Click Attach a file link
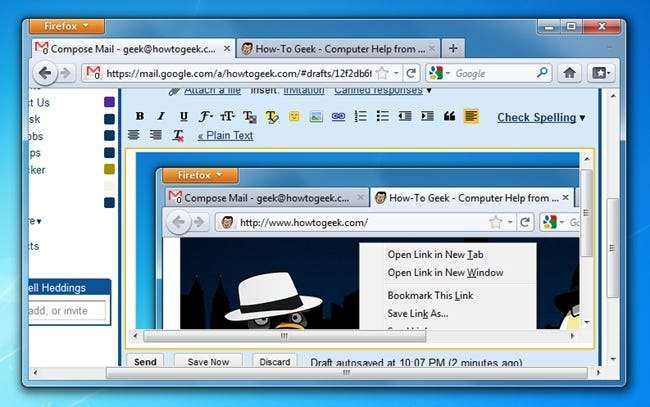The height and width of the screenshot is (407, 650). point(212,90)
